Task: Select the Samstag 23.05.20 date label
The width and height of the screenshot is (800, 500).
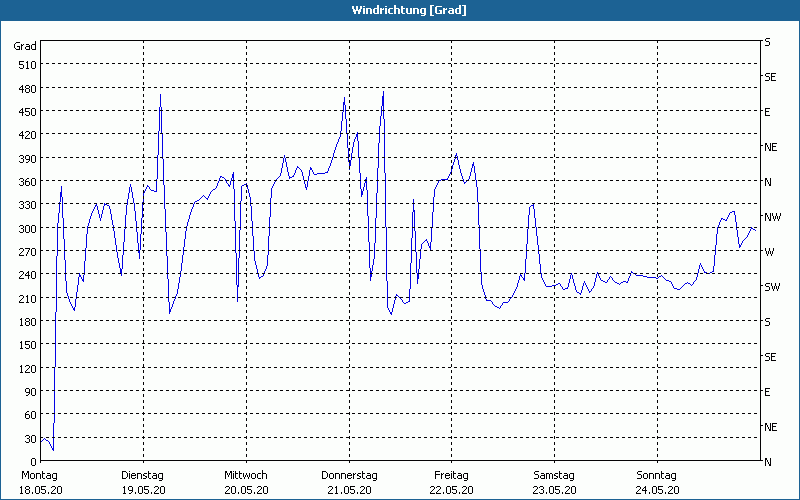Action: (554, 482)
